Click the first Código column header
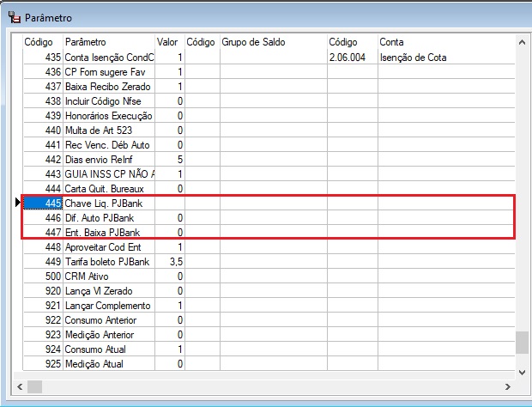The height and width of the screenshot is (407, 532). [43, 42]
